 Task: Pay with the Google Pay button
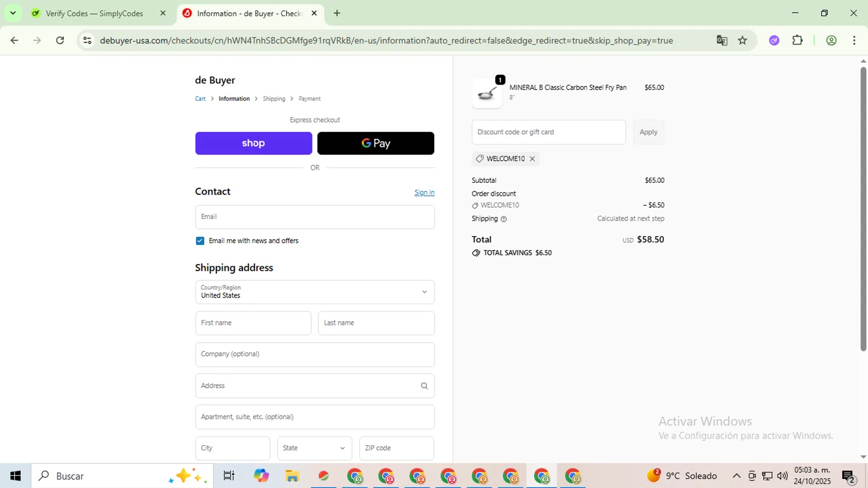click(x=376, y=144)
